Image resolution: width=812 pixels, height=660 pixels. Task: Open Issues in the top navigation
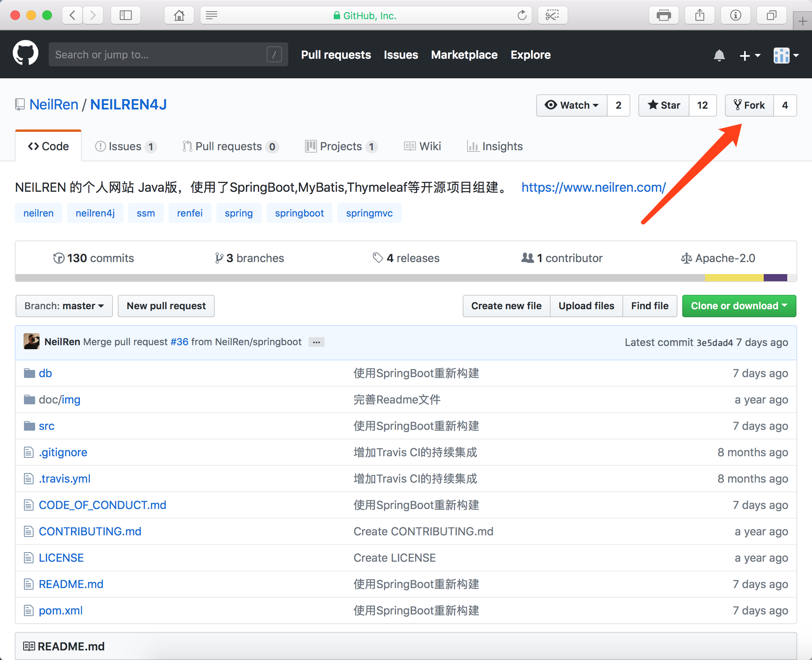(401, 55)
